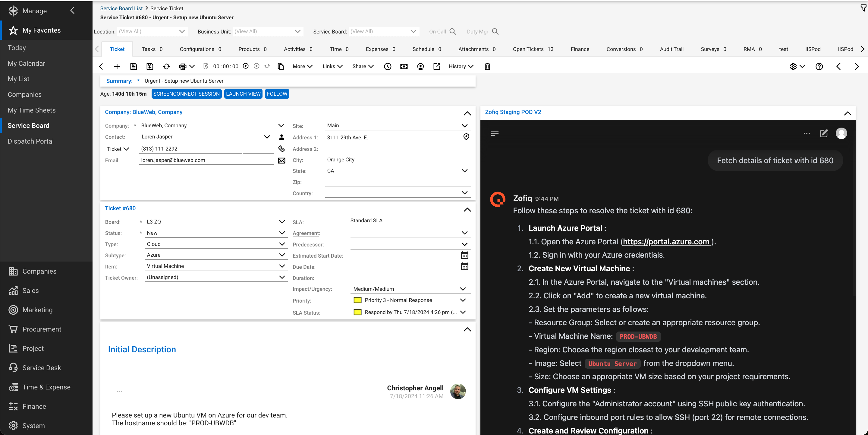868x435 pixels.
Task: Click the printer icon in toolbar
Action: point(183,66)
